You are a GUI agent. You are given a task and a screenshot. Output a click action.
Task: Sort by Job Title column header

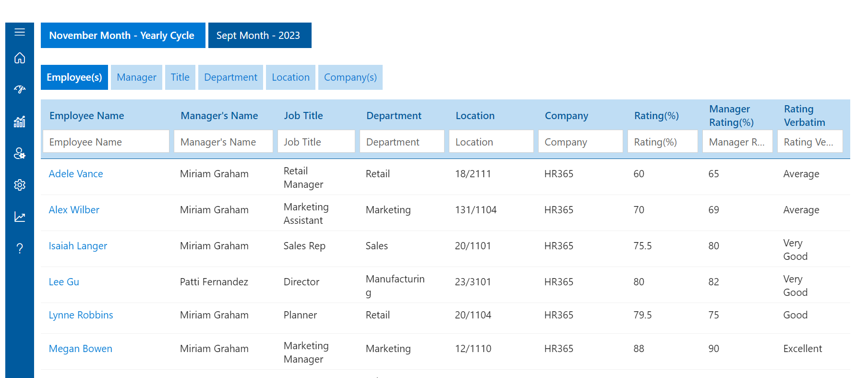tap(303, 116)
